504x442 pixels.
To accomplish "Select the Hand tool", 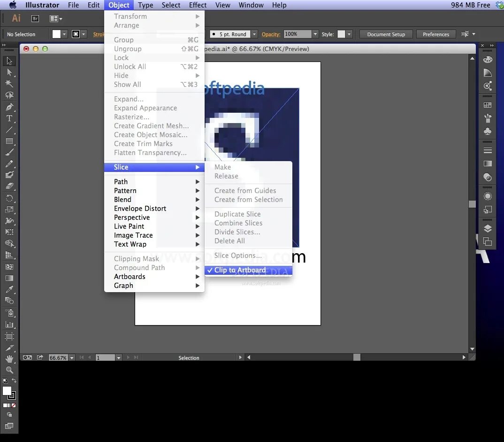I will click(9, 359).
